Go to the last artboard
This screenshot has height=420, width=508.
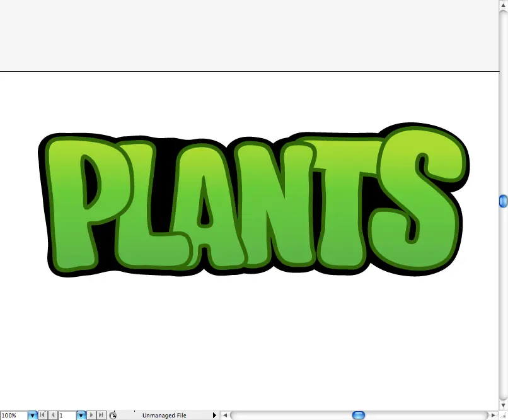pyautogui.click(x=101, y=415)
